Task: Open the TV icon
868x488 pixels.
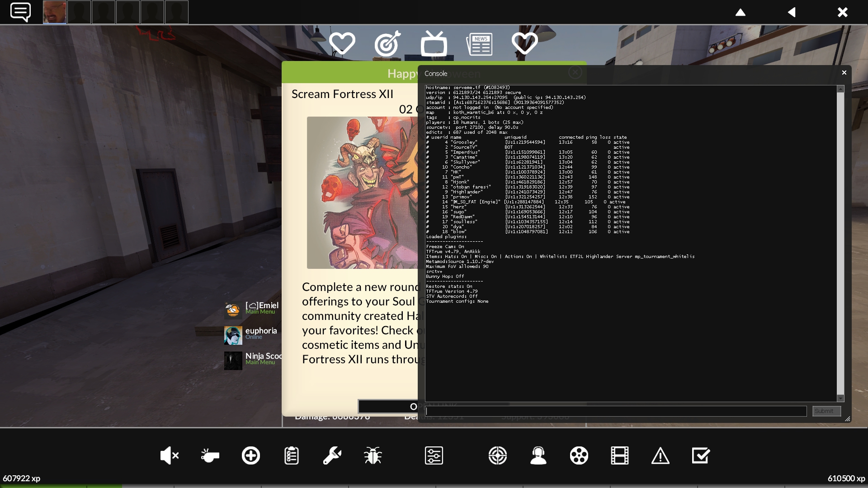Action: coord(434,43)
